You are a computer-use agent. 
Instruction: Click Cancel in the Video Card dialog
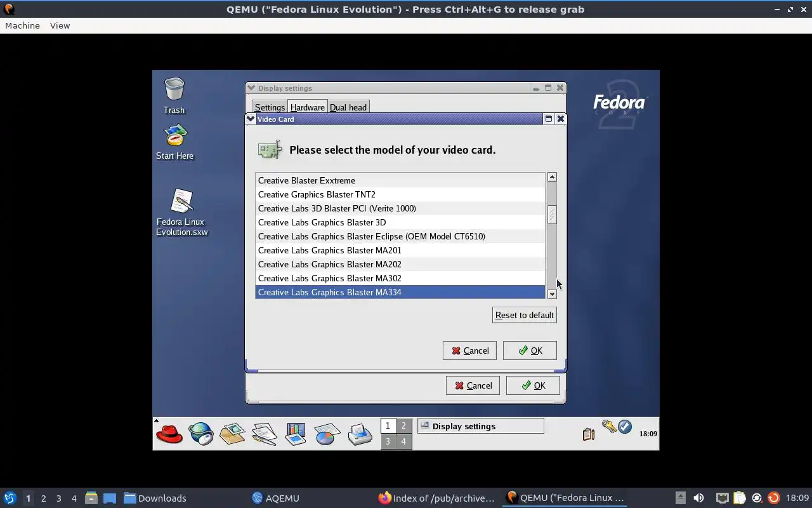[470, 351]
